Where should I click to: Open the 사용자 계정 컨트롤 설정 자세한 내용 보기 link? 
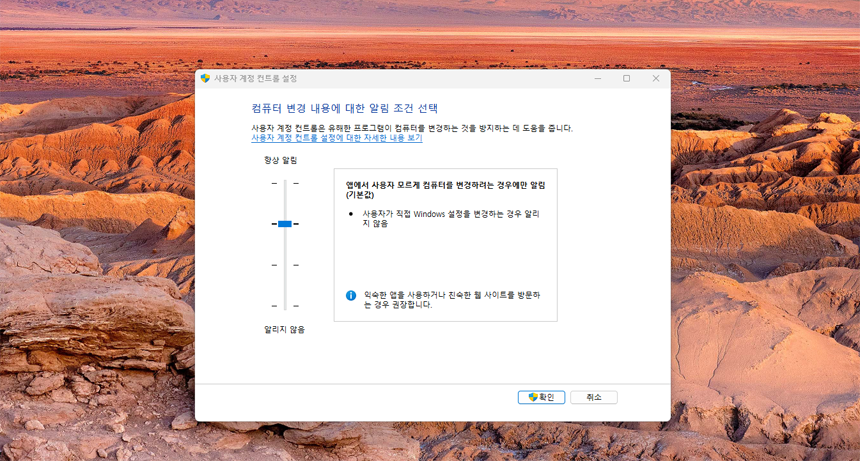point(337,138)
